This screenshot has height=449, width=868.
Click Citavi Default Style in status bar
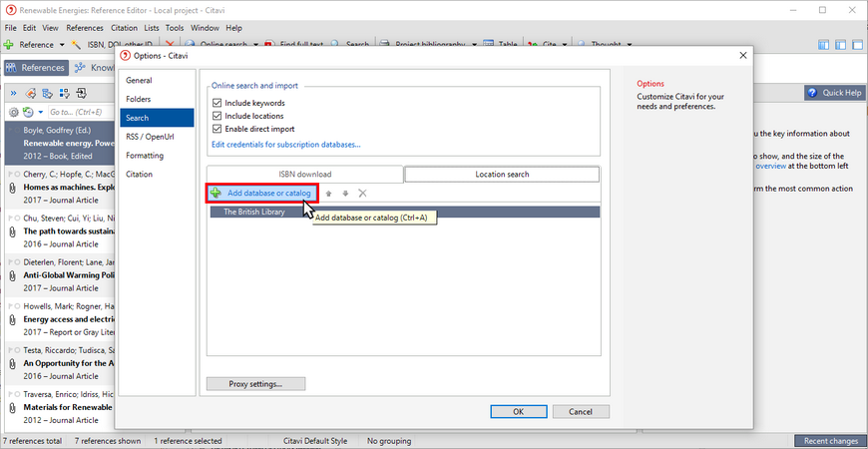(315, 441)
